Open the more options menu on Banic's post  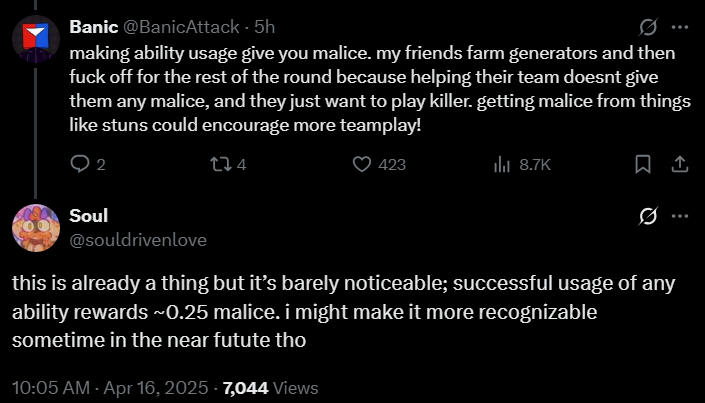pos(679,26)
